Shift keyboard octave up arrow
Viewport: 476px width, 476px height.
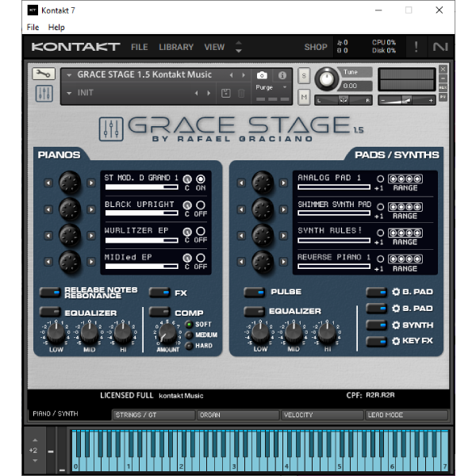point(35,440)
